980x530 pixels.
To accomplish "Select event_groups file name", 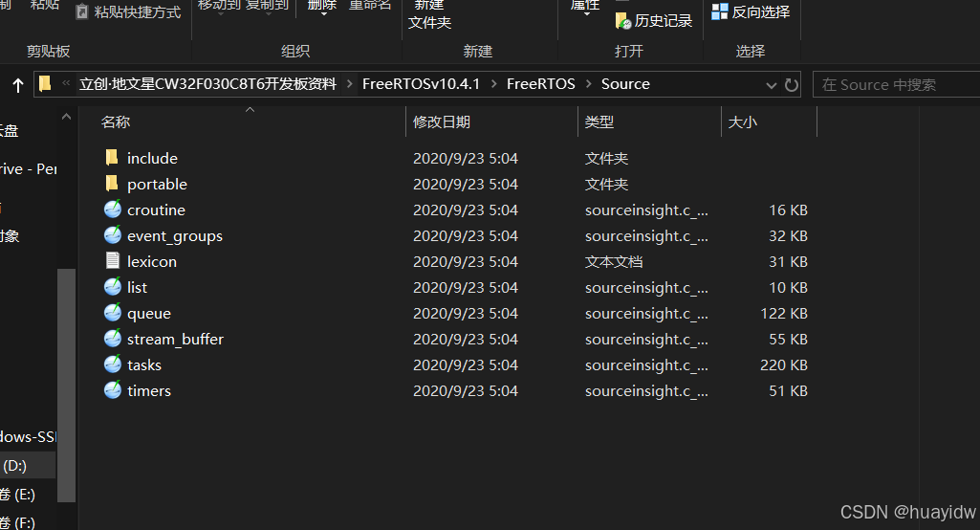I will point(175,236).
